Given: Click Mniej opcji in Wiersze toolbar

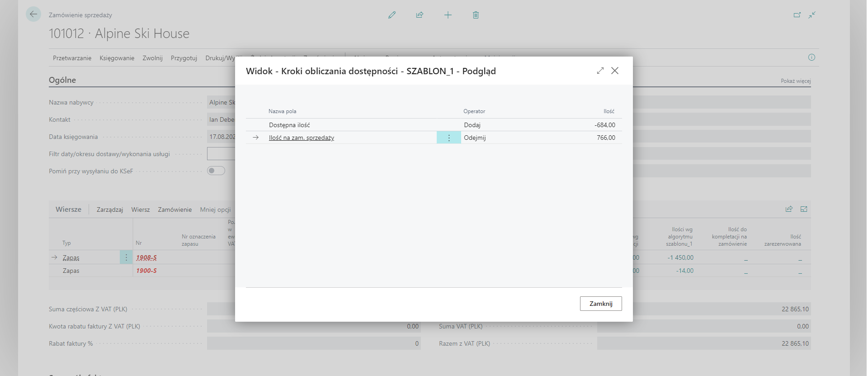Looking at the screenshot, I should click(215, 209).
